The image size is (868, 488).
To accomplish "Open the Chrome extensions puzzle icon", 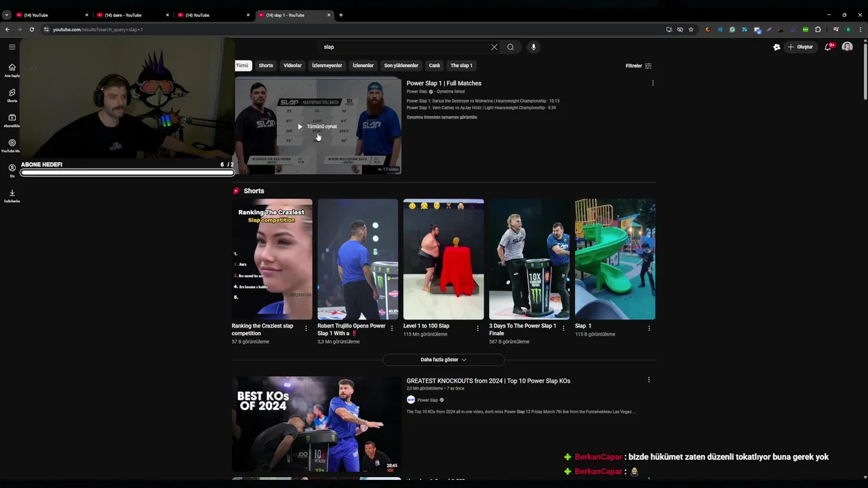I will click(x=817, y=29).
